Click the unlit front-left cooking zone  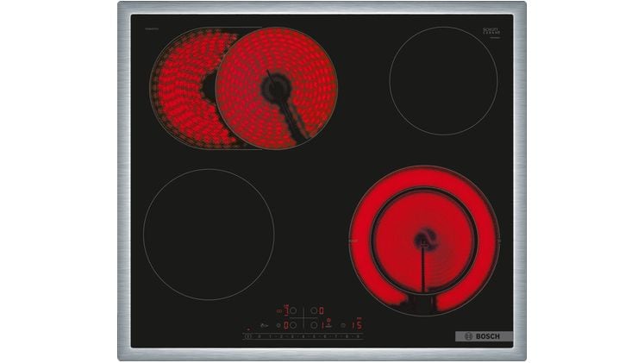tap(209, 234)
